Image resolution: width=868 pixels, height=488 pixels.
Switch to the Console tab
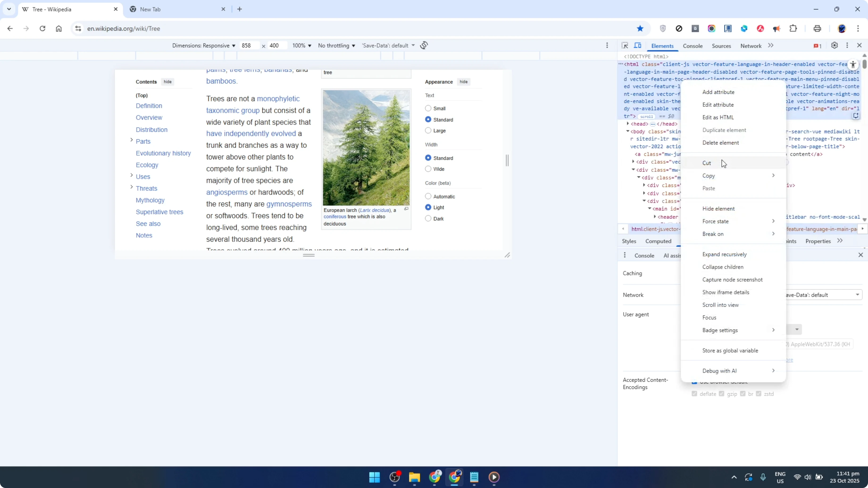point(693,46)
